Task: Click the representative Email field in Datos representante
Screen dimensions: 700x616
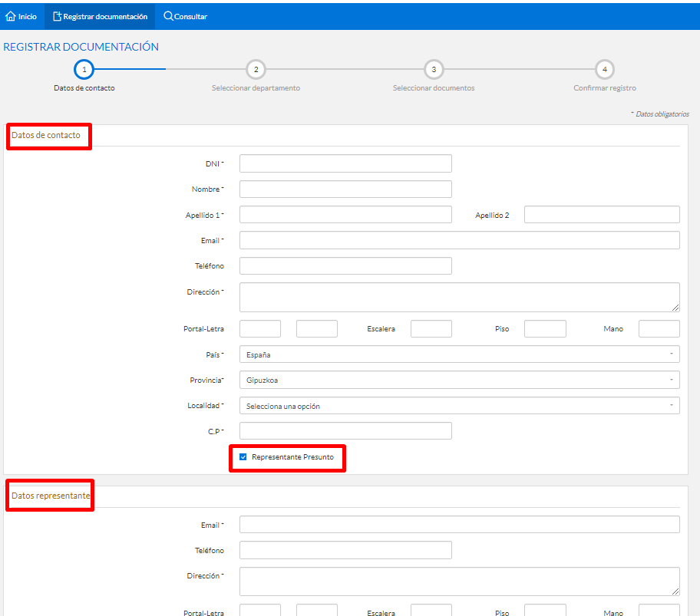Action: coord(459,525)
